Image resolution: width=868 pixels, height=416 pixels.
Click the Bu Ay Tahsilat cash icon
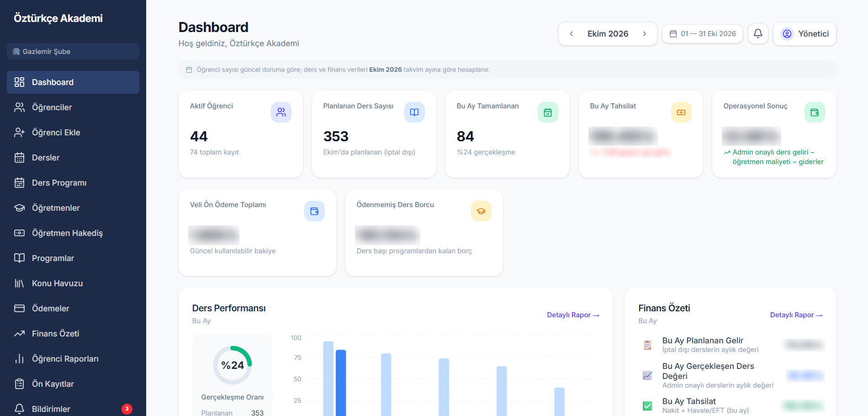(681, 112)
